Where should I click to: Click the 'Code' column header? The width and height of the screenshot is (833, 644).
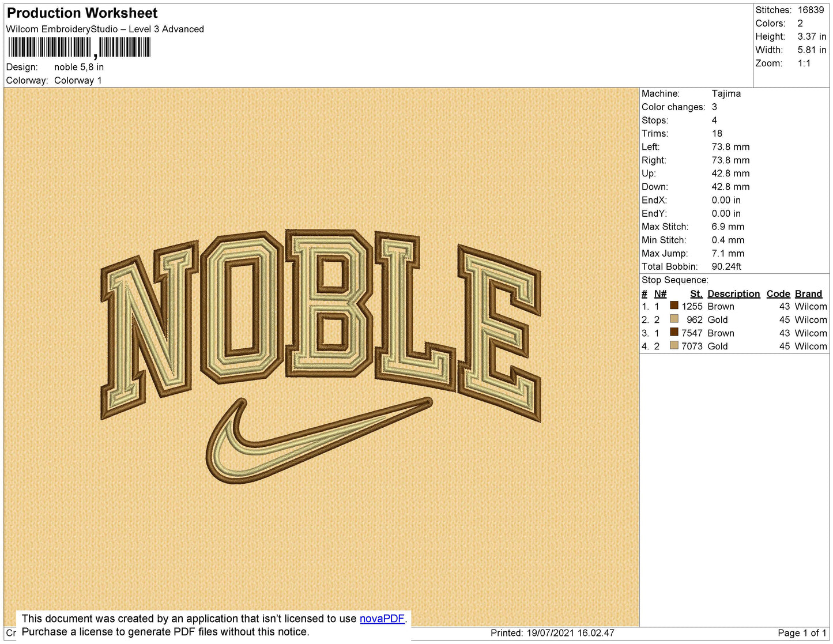(x=778, y=293)
